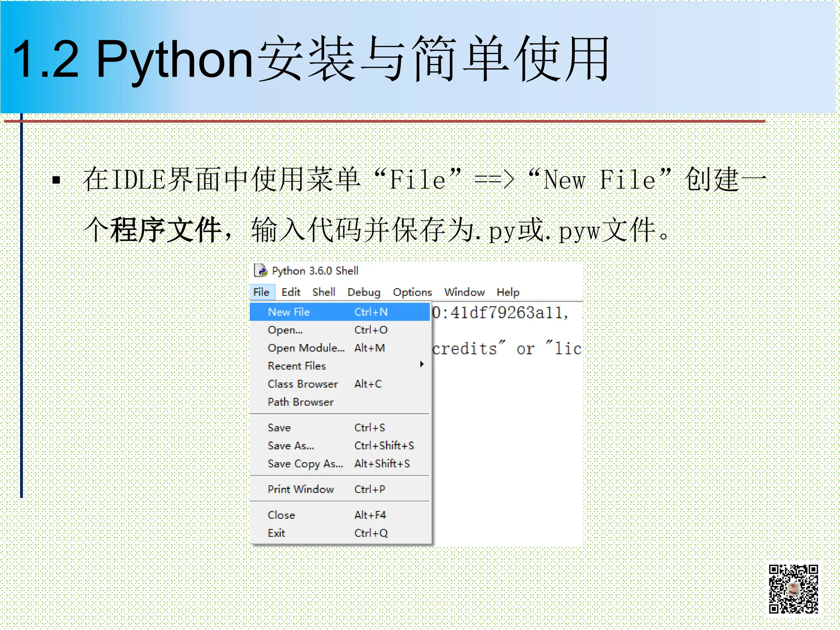Click the QR code image on the slide
Viewport: 840px width, 630px height.
click(793, 589)
